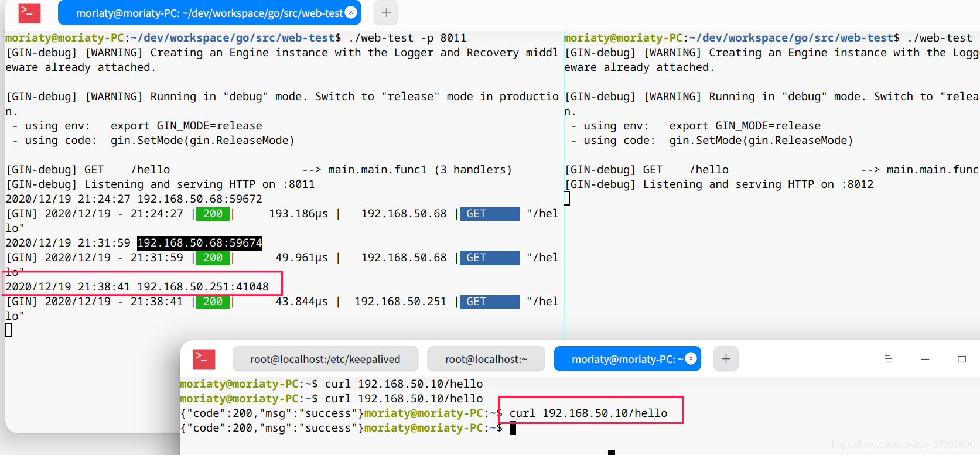Add a new tab in the back terminal window
980x455 pixels.
tap(386, 13)
